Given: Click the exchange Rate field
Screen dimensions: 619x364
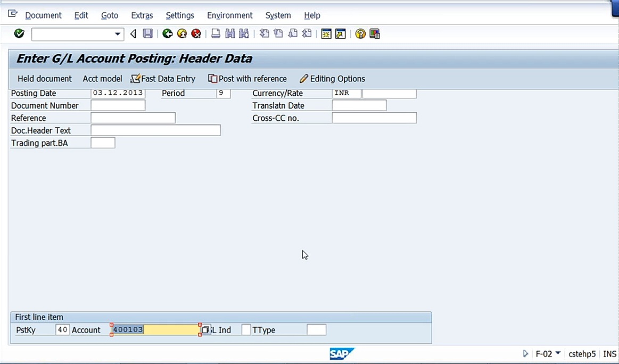Looking at the screenshot, I should [x=389, y=93].
